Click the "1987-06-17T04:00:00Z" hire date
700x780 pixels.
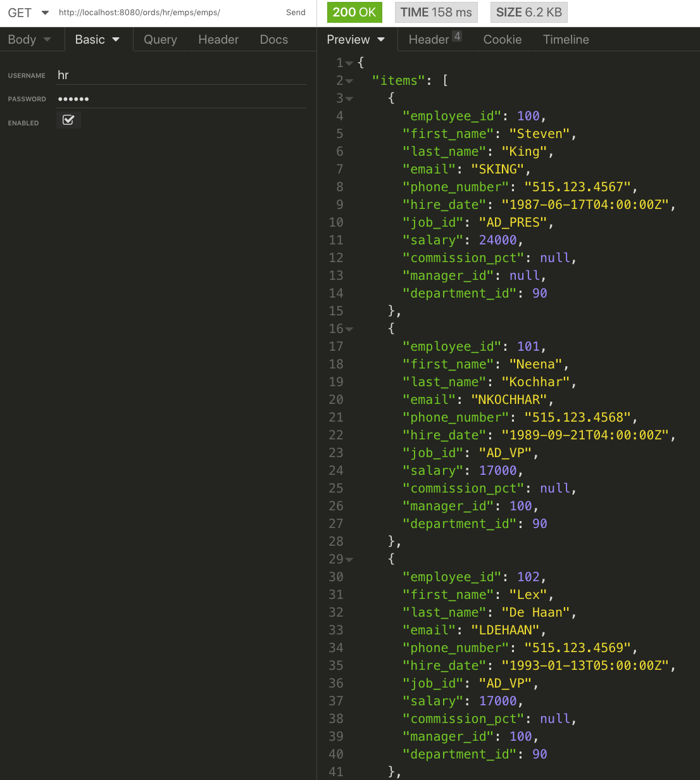585,204
